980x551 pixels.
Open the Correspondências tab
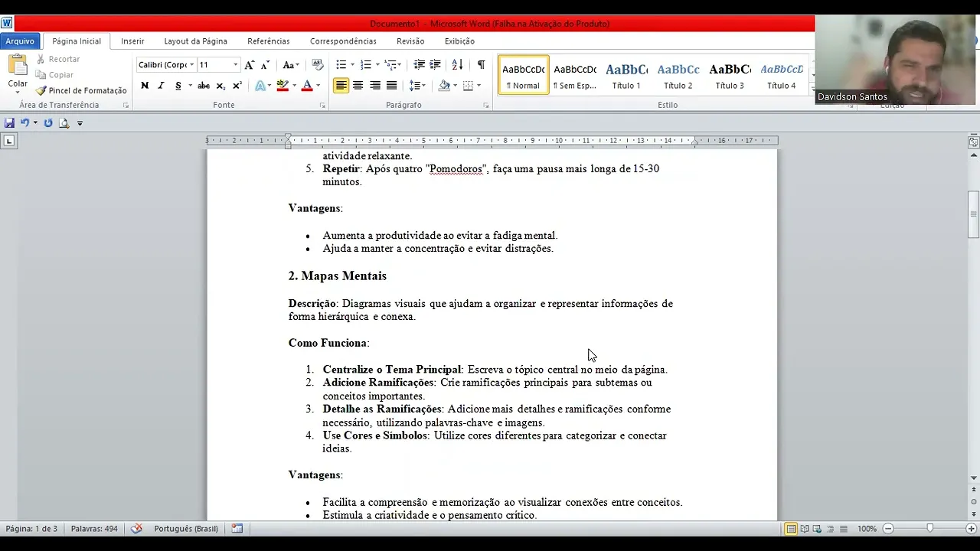tap(343, 41)
